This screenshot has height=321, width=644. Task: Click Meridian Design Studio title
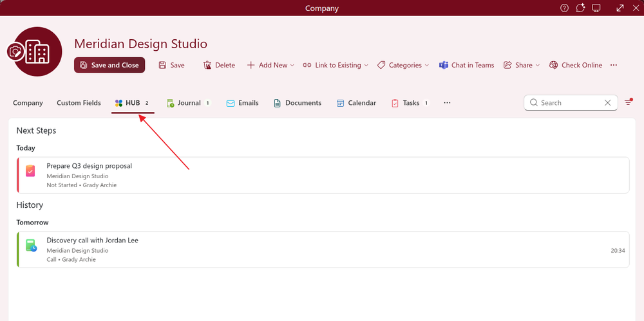click(141, 44)
